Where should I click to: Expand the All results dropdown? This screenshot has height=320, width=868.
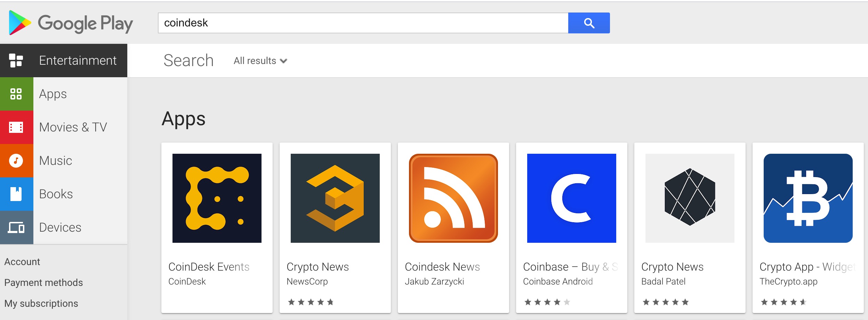pyautogui.click(x=260, y=61)
